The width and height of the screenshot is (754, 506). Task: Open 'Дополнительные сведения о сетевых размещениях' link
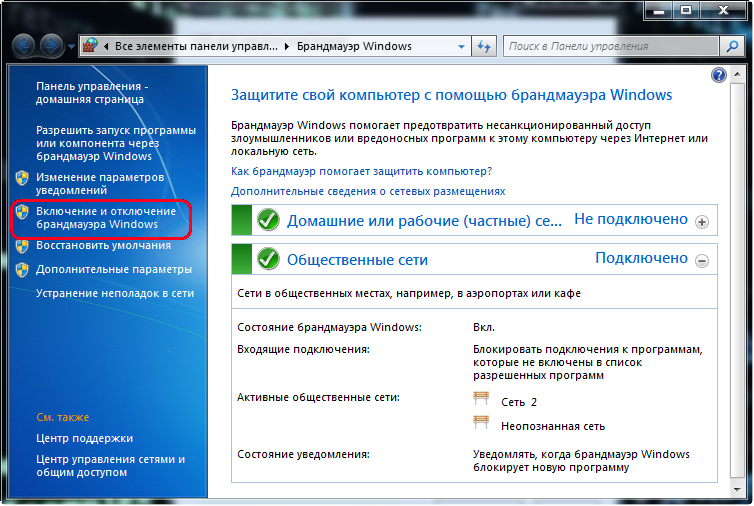pos(368,191)
